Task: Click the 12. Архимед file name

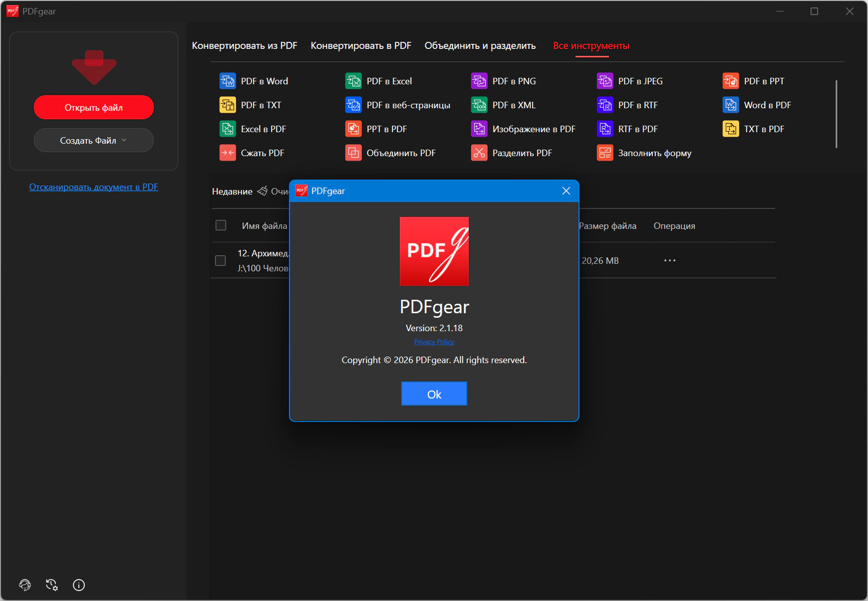Action: pyautogui.click(x=264, y=253)
